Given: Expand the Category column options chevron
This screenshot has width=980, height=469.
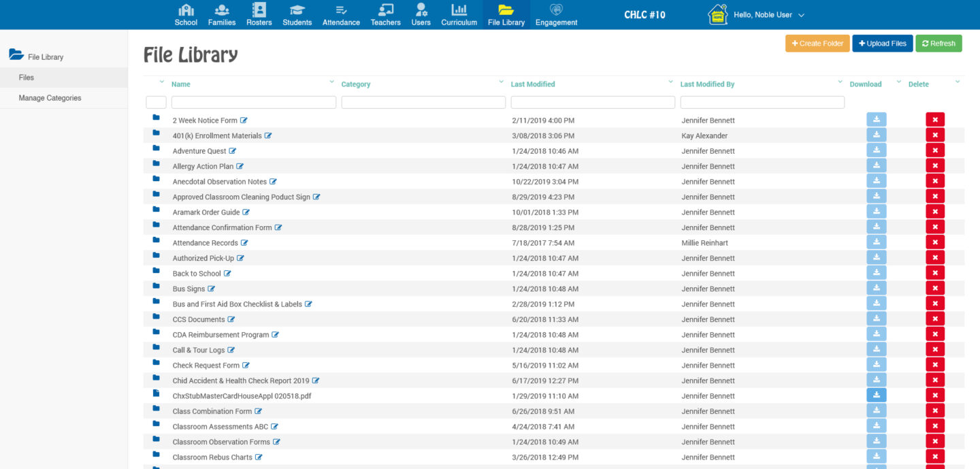Looking at the screenshot, I should [x=502, y=82].
